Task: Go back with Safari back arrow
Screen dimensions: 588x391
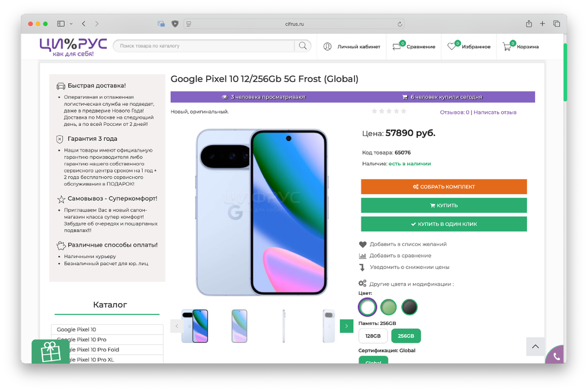Action: coord(84,24)
